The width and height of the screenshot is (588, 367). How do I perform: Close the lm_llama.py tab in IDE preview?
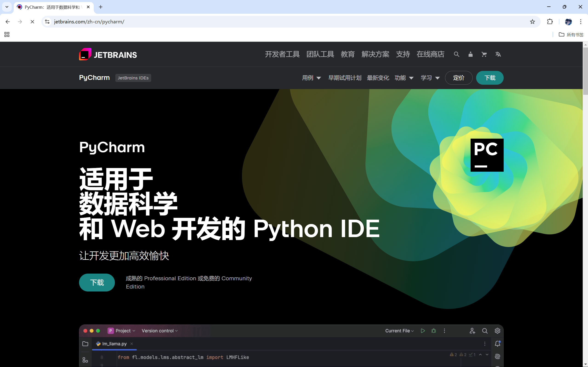pyautogui.click(x=132, y=344)
